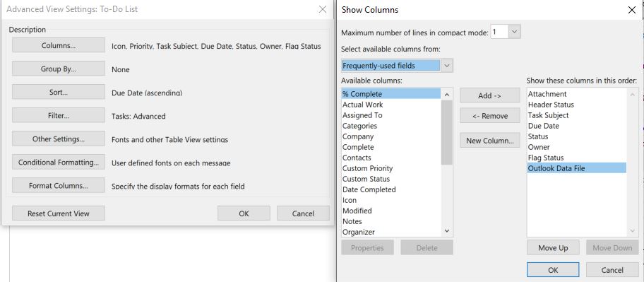
Task: Select Task Subject in shown columns
Action: coord(577,115)
